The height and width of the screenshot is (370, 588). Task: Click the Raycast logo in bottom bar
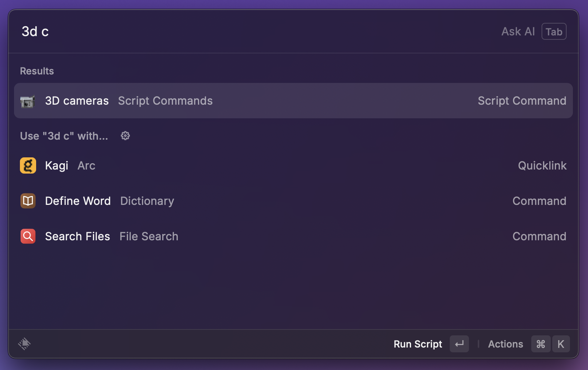coord(24,344)
